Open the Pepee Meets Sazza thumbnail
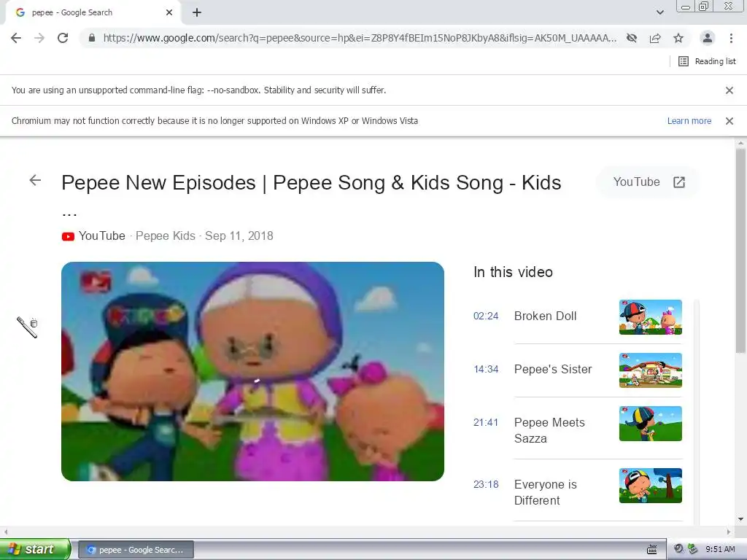 click(650, 424)
